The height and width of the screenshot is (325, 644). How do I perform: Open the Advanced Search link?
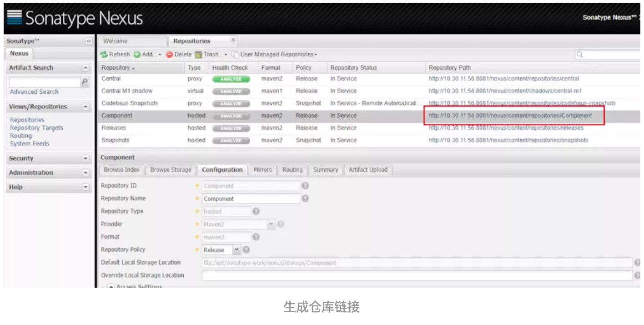[34, 92]
